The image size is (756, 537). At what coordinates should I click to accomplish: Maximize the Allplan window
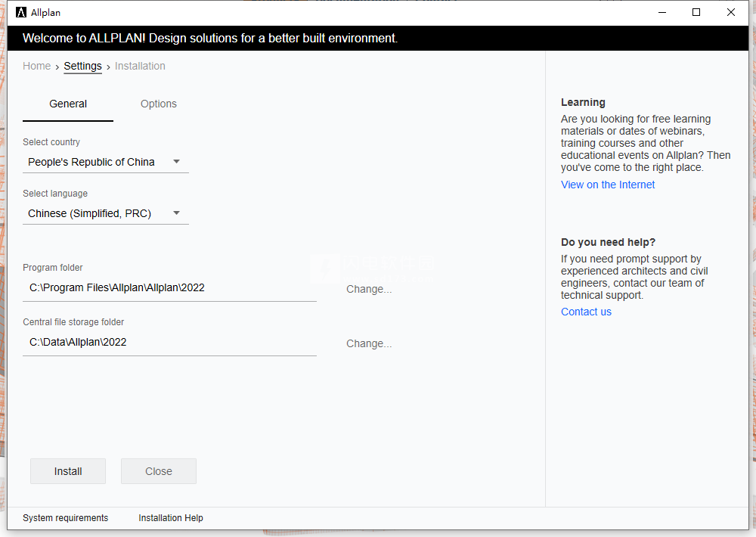696,13
